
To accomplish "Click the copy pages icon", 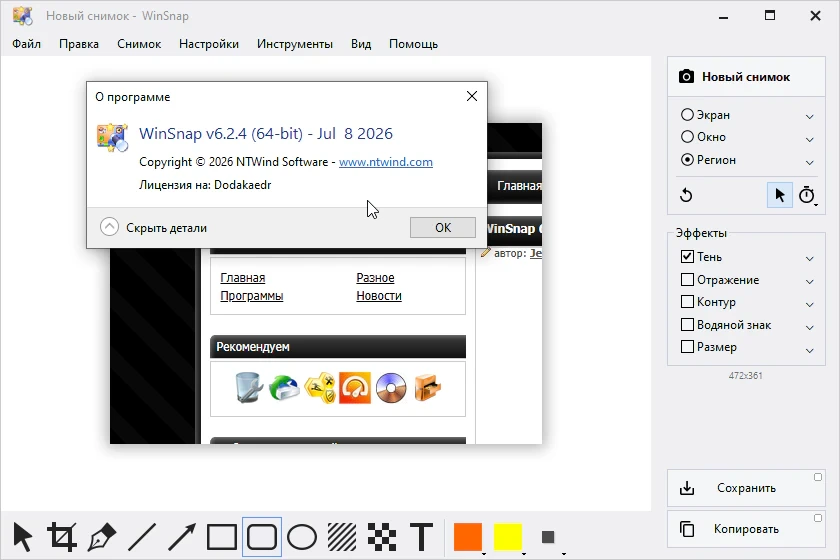I will pos(687,529).
